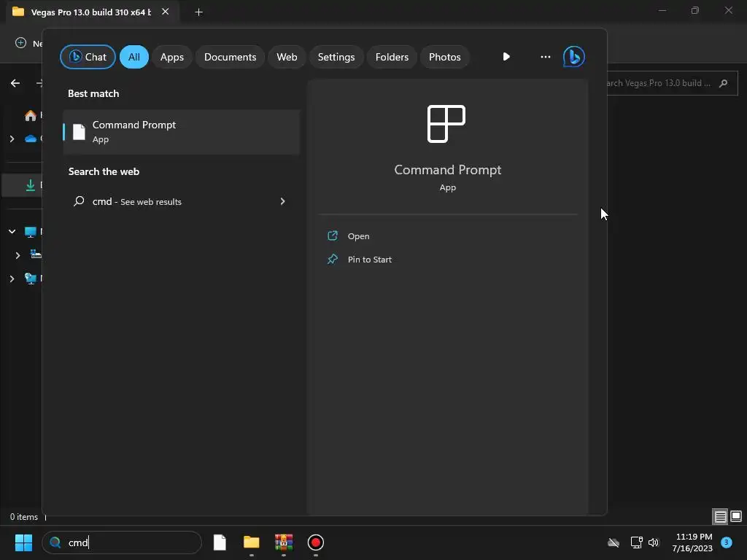747x560 pixels.
Task: Click the Command Prompt file icon in results
Action: point(79,132)
